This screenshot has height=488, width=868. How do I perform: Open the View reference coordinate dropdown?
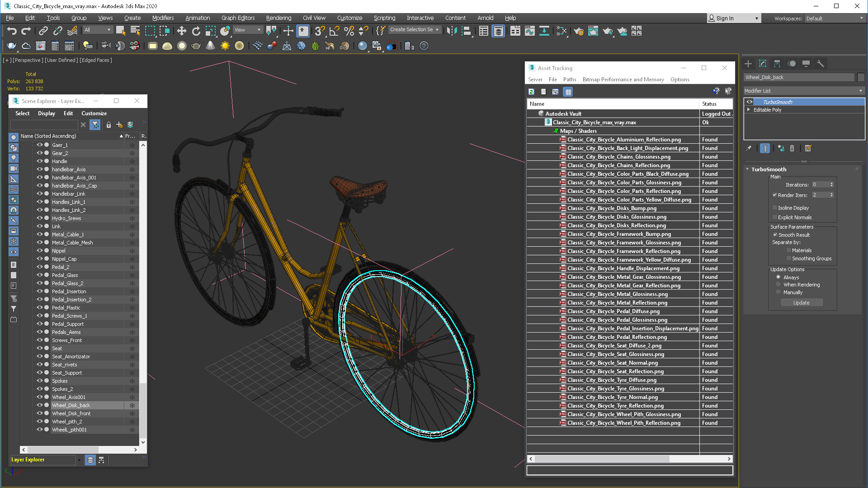coord(248,30)
